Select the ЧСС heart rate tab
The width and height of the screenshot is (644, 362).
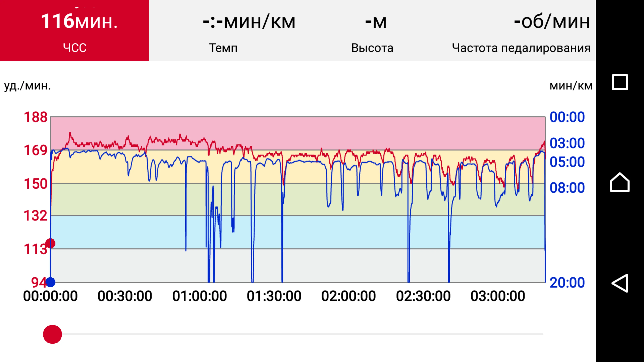click(x=74, y=31)
